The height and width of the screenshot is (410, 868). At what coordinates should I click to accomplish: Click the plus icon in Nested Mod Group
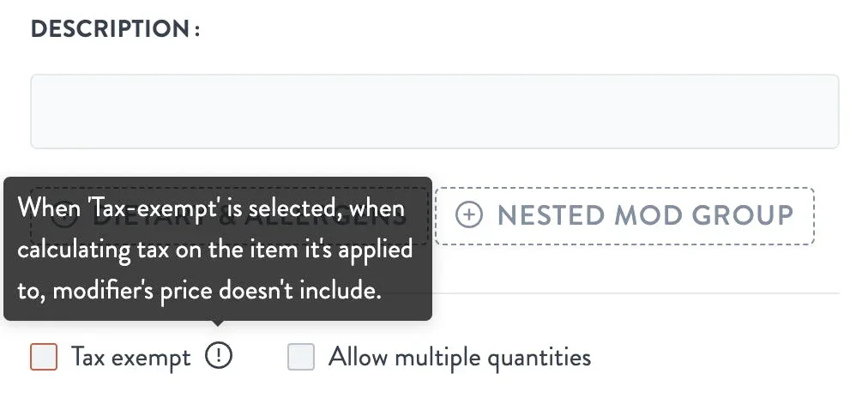coord(469,214)
